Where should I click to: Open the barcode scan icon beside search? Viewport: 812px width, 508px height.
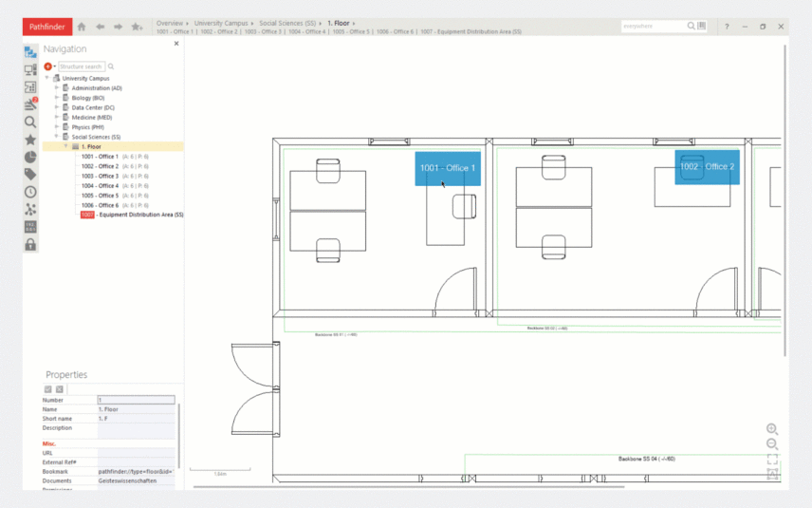pyautogui.click(x=702, y=26)
